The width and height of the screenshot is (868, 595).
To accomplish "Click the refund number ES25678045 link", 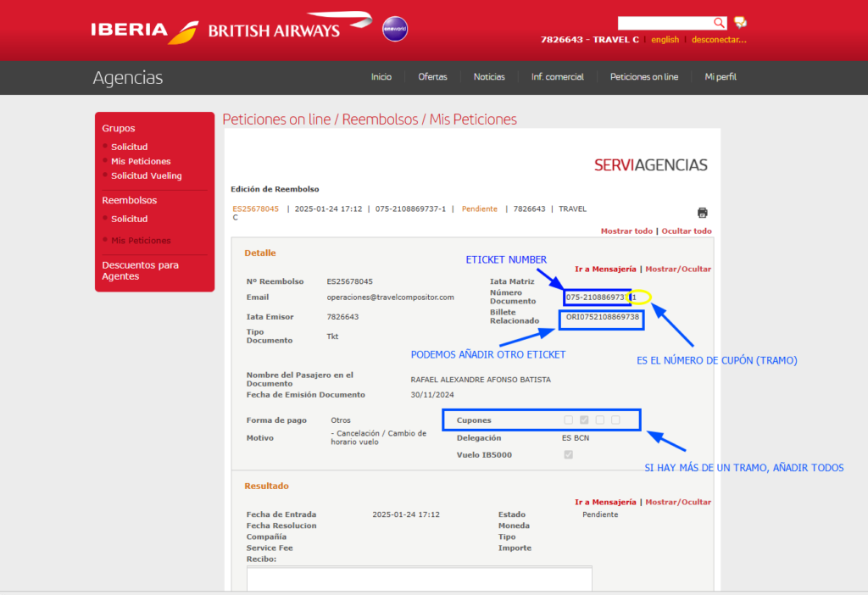I will [x=255, y=209].
